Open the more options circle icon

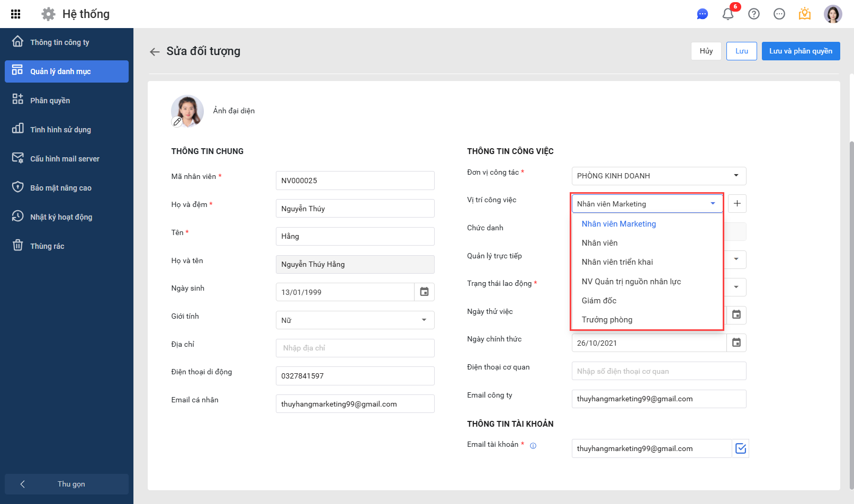(779, 14)
